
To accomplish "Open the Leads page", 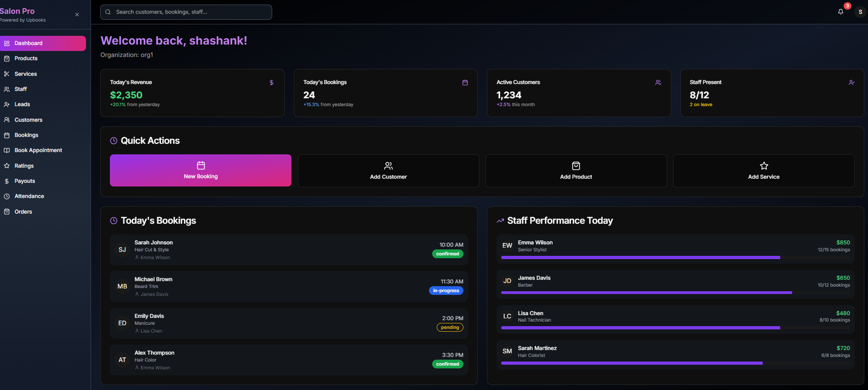I will click(43, 104).
